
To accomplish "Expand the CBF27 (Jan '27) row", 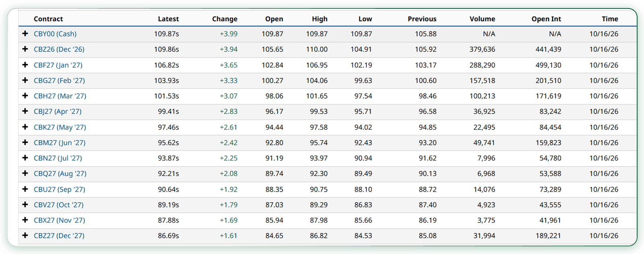I will point(25,65).
